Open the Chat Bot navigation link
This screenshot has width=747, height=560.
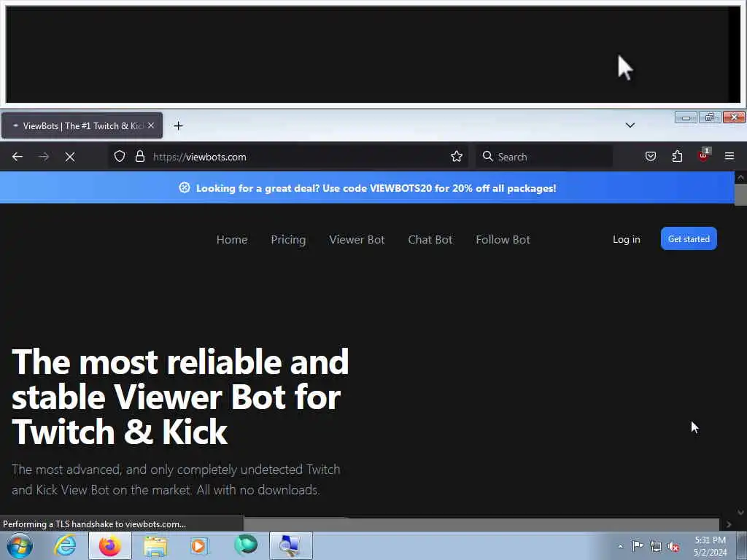point(430,239)
